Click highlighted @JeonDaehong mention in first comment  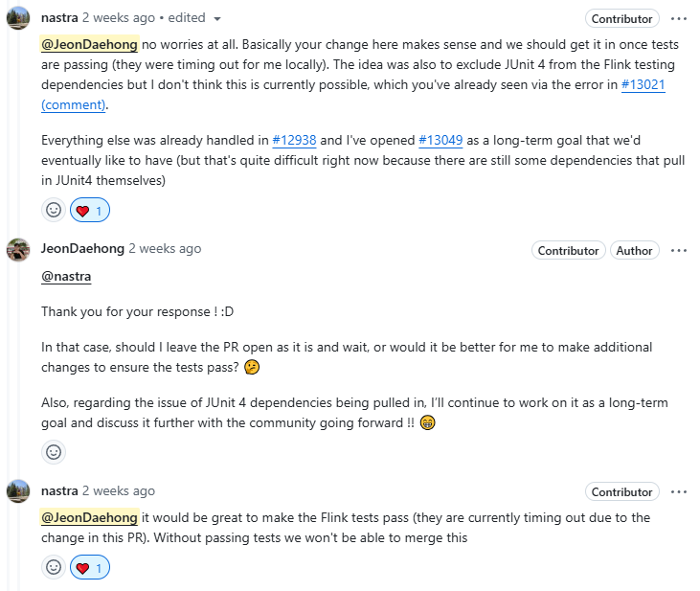[x=89, y=45]
